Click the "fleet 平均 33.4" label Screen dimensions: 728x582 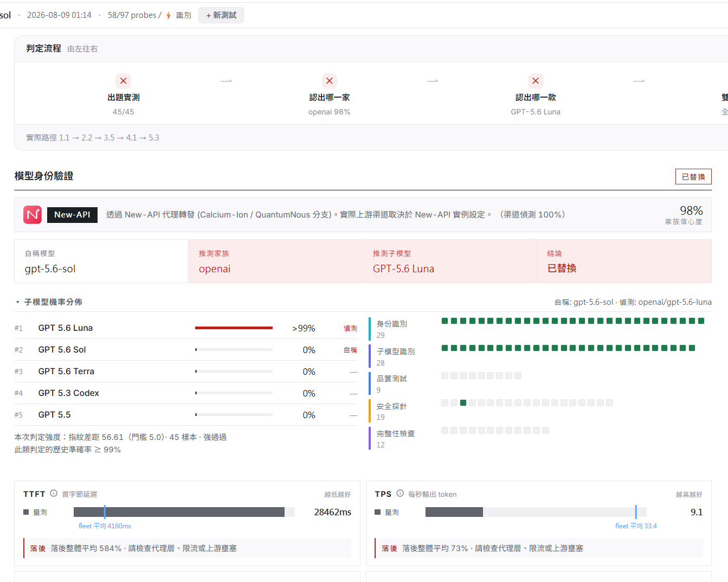pos(636,526)
